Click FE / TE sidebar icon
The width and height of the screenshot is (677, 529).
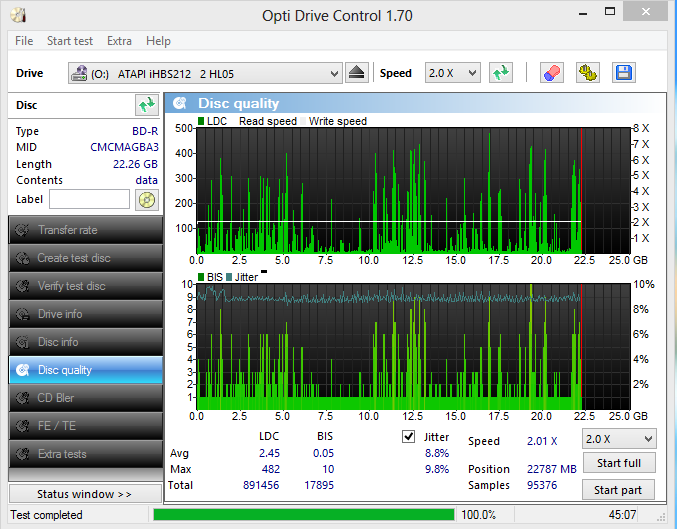coord(22,426)
